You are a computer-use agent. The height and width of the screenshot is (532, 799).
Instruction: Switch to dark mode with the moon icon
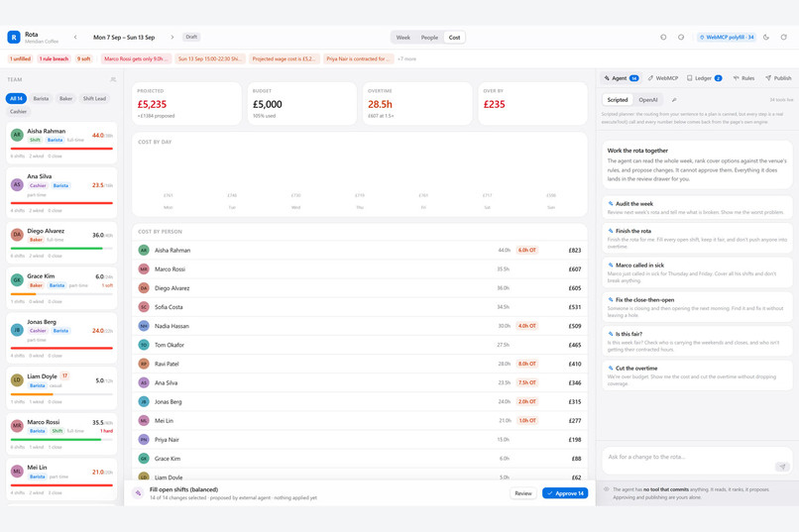point(766,38)
